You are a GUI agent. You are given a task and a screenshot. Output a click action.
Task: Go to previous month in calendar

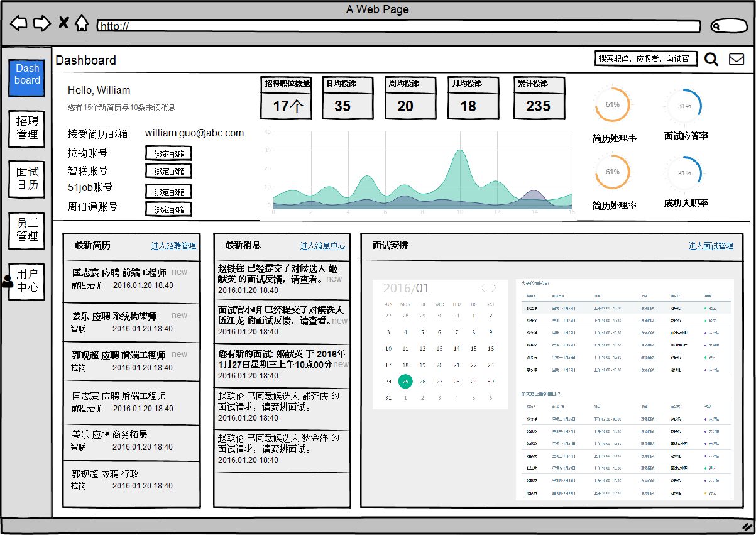point(483,288)
